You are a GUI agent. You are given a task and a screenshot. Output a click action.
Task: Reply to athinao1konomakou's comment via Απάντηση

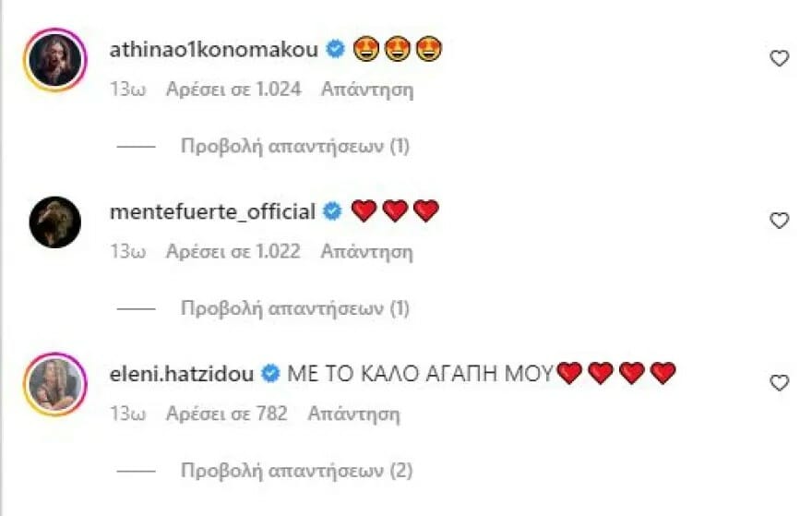coord(367,90)
